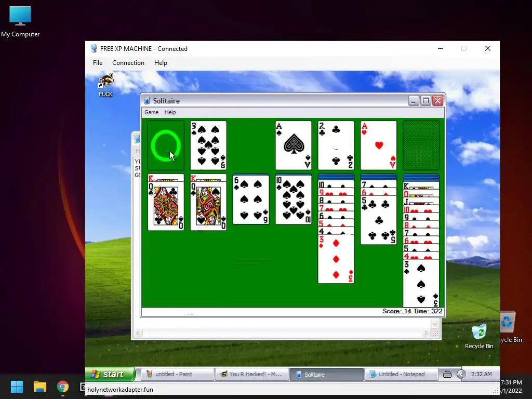Select the 3 of diamonds tableau card
Viewport: 532px width, 399px height.
[336, 259]
